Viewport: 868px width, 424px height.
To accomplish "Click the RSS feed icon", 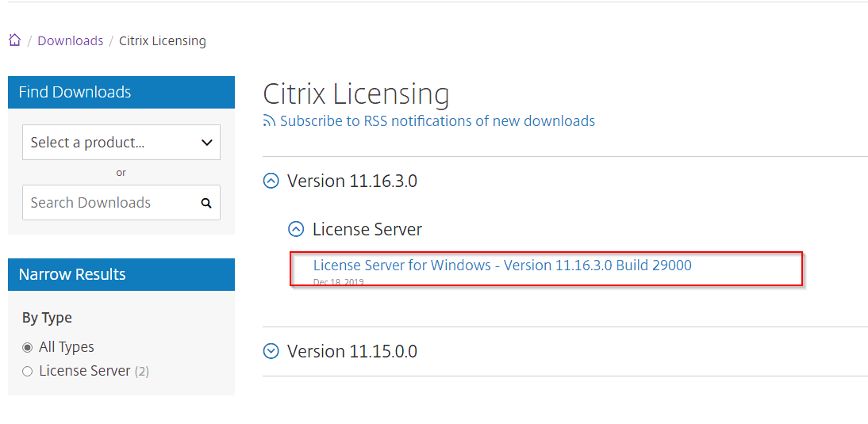I will point(270,121).
